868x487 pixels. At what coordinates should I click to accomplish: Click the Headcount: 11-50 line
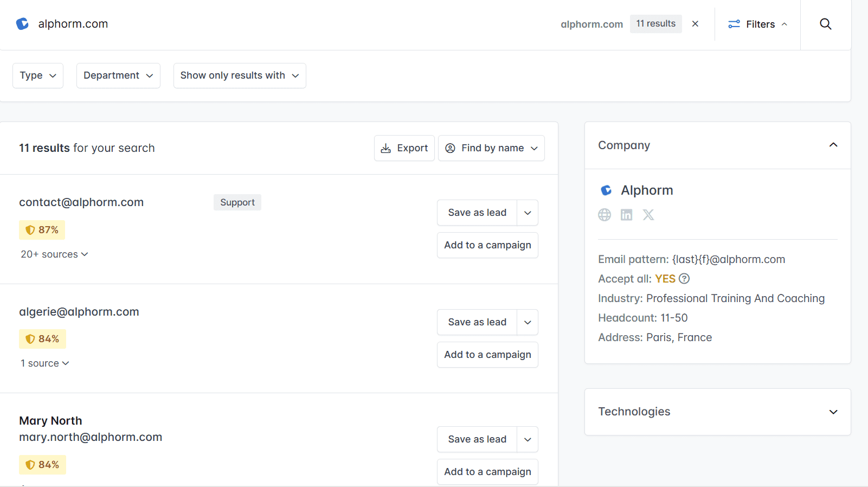coord(642,318)
